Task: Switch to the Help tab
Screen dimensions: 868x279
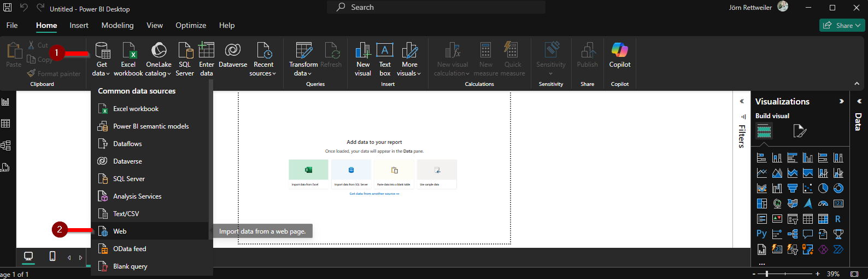Action: [x=227, y=25]
